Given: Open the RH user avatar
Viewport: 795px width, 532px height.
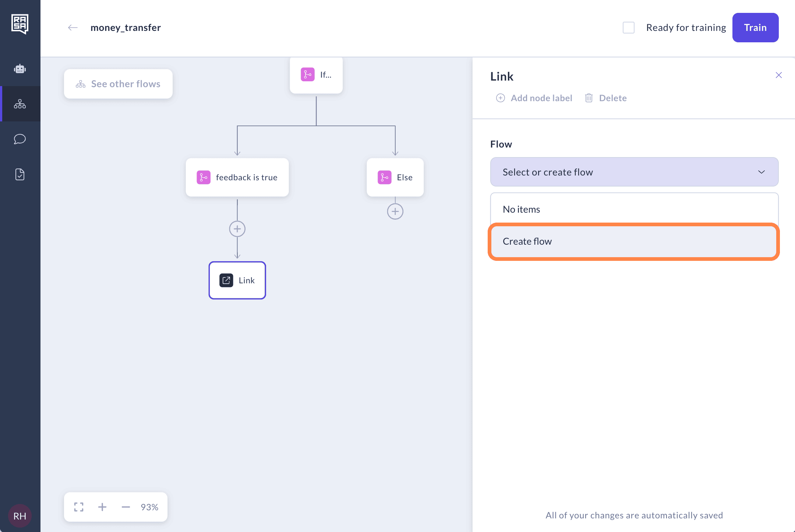Looking at the screenshot, I should (x=20, y=515).
